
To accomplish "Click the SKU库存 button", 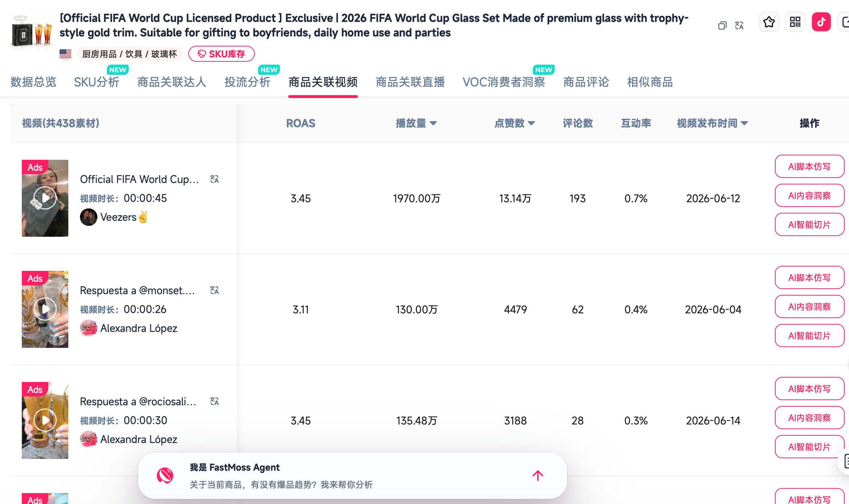I will (221, 54).
